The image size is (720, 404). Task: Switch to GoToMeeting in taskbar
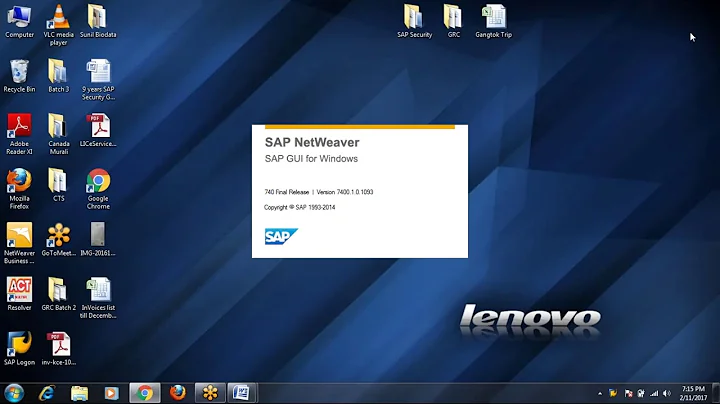(210, 393)
